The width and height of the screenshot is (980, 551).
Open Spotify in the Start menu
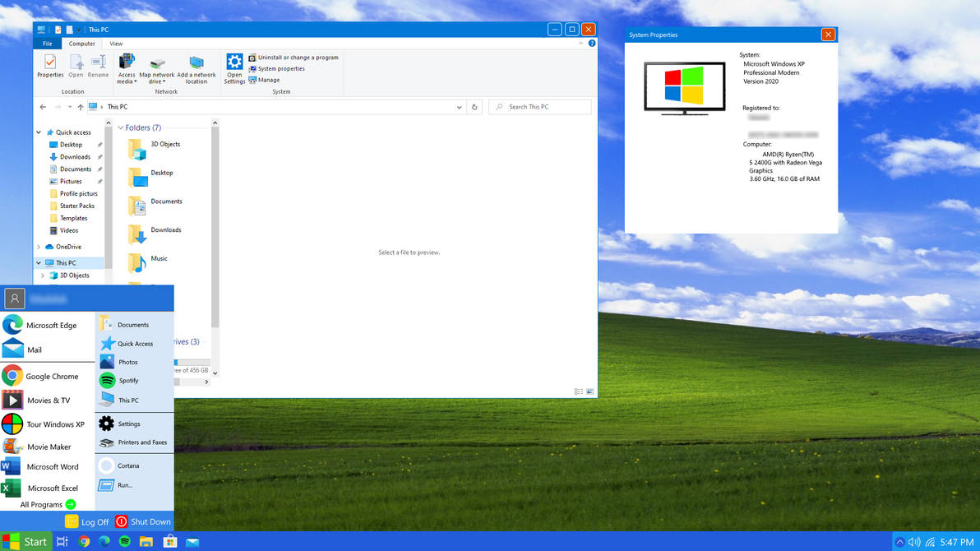119,380
